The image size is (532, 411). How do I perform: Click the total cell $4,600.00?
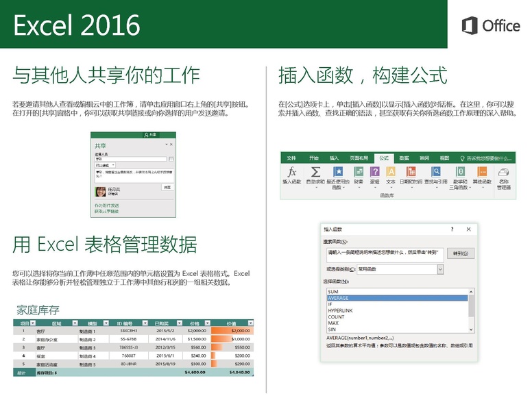[x=195, y=373]
